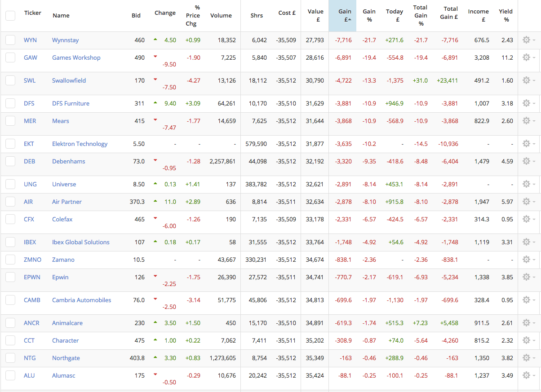Open the Wynnstay company link
The height and width of the screenshot is (392, 541).
click(65, 40)
